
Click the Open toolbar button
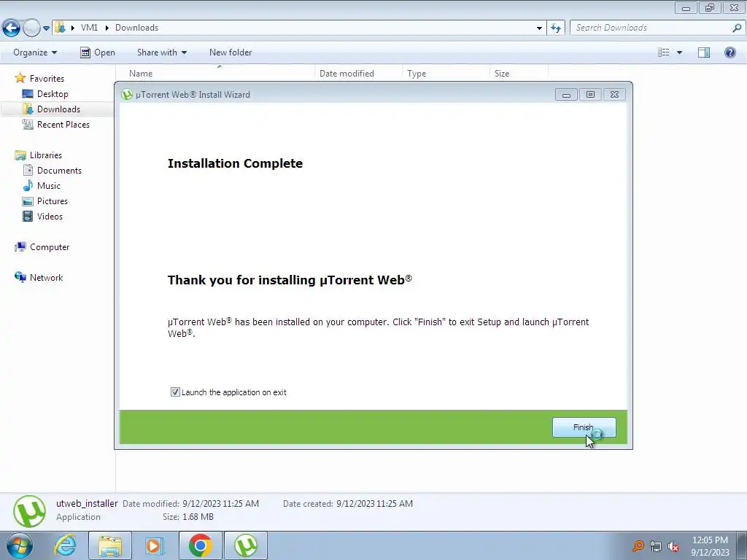coord(98,52)
